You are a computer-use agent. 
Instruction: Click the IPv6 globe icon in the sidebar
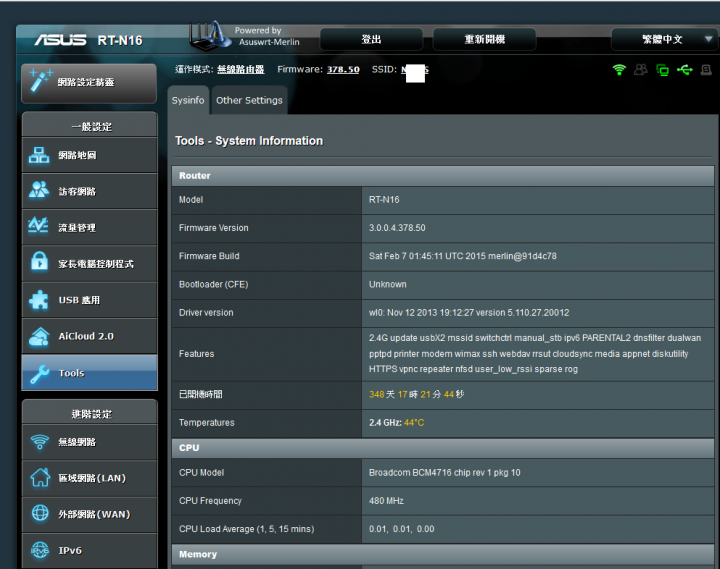[x=40, y=550]
